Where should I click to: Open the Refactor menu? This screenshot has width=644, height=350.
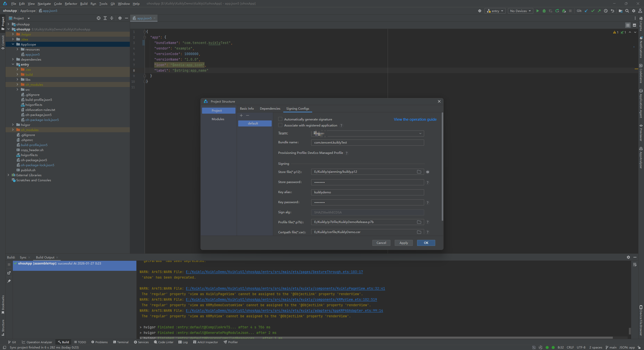coord(71,4)
